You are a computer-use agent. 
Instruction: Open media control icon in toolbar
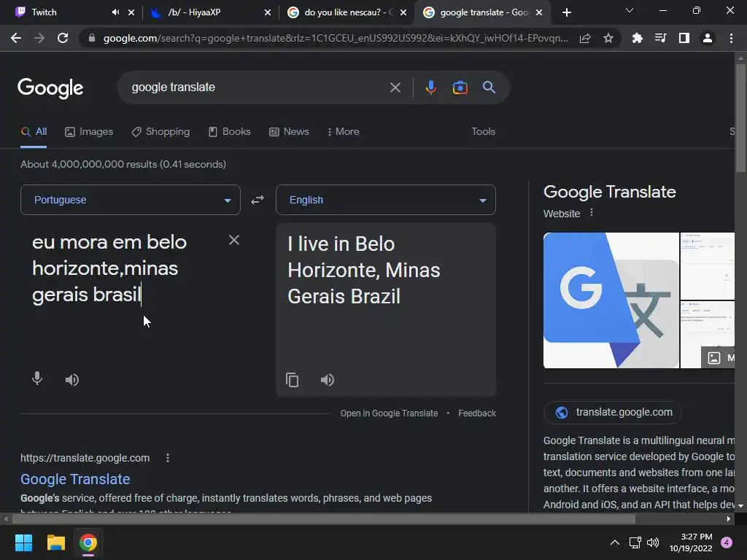[660, 38]
